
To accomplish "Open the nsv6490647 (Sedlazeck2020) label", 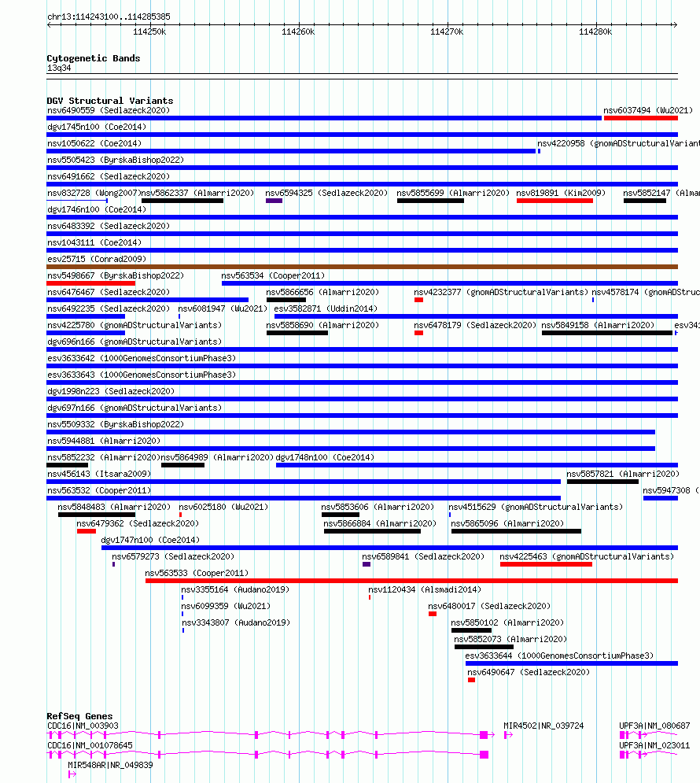I will (x=529, y=672).
